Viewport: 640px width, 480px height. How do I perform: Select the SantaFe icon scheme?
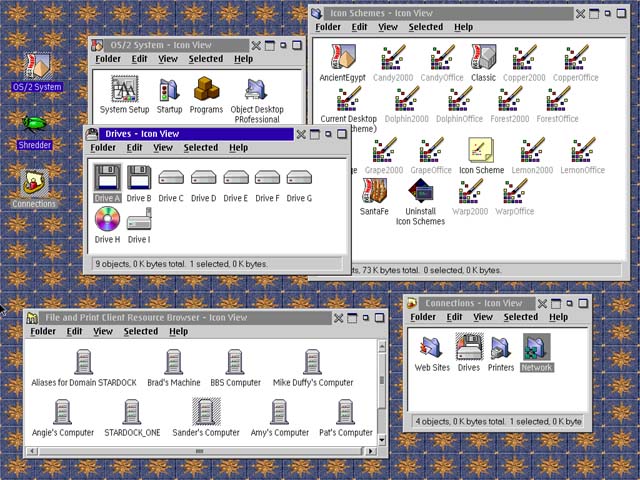tap(374, 191)
